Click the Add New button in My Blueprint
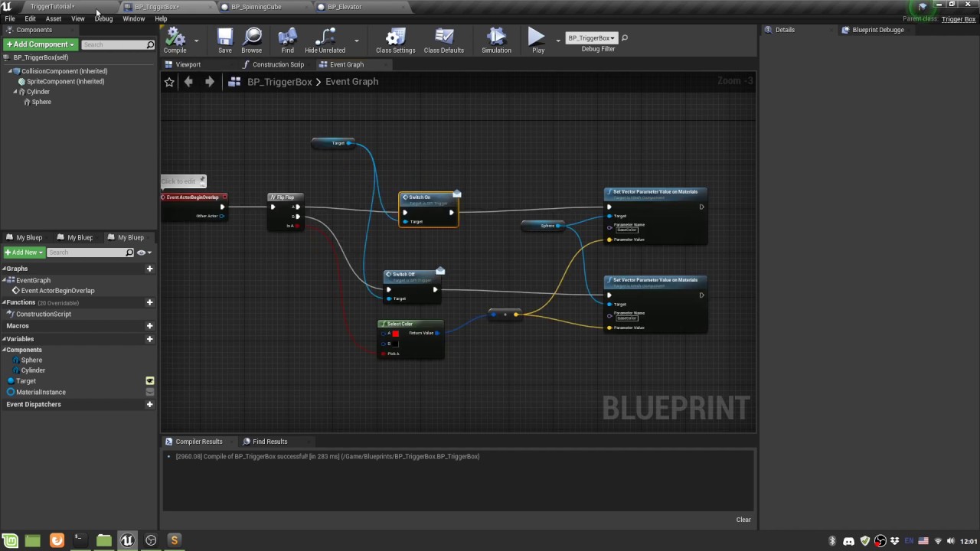The width and height of the screenshot is (980, 551). pos(24,253)
